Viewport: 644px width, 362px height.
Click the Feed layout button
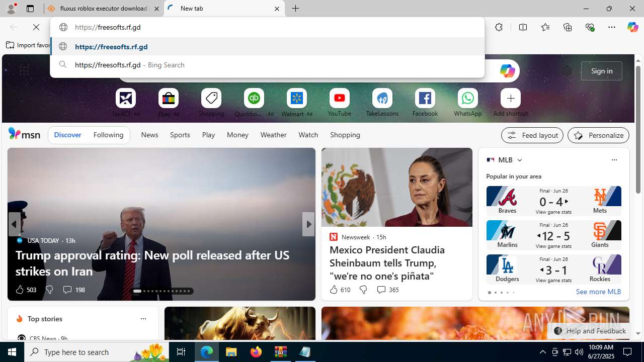(532, 135)
